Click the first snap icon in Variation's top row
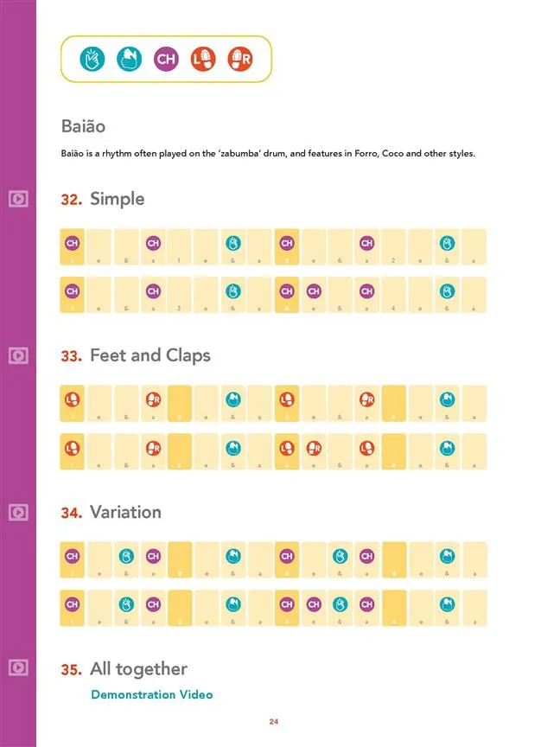The image size is (560, 747). [126, 555]
